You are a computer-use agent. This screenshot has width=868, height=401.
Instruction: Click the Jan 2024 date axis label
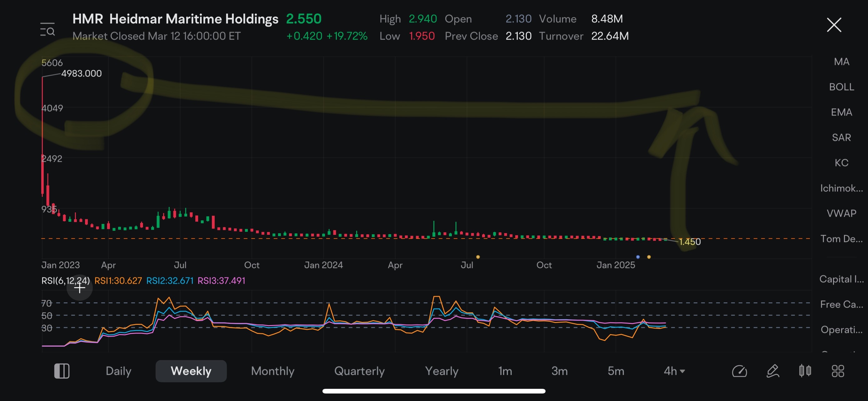pos(323,265)
